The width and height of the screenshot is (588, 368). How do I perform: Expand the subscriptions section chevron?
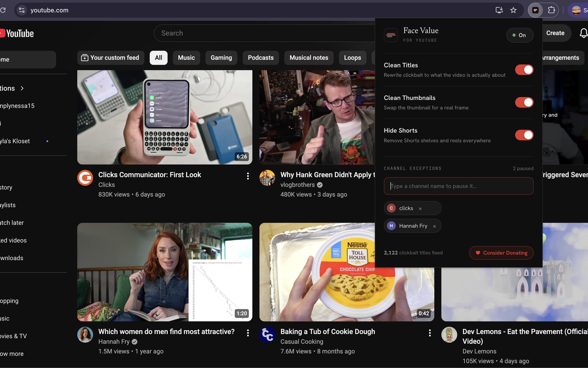click(22, 88)
